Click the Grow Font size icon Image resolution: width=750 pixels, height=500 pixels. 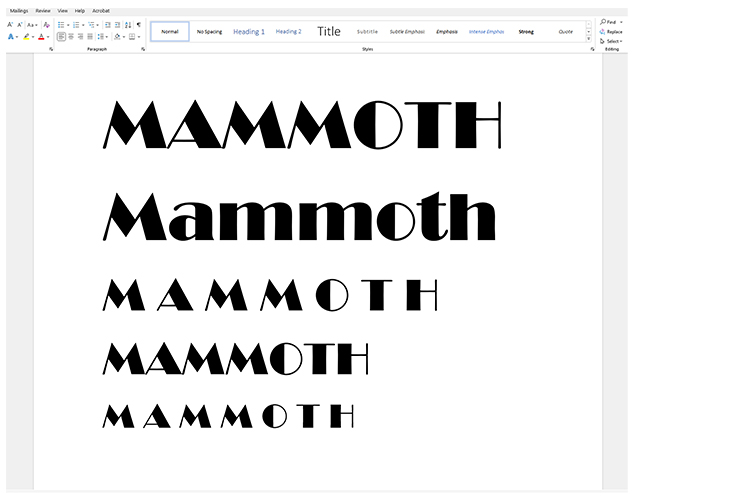click(10, 24)
